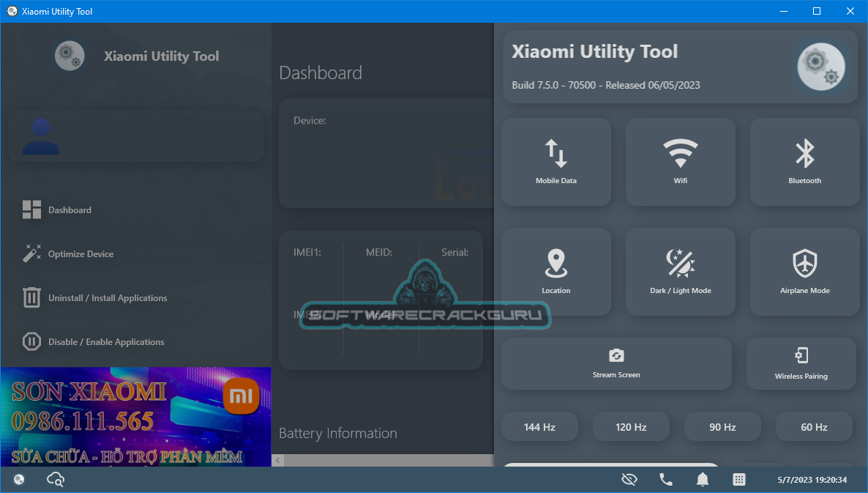Toggle the Wifi tile
This screenshot has height=493, width=868.
pos(681,162)
